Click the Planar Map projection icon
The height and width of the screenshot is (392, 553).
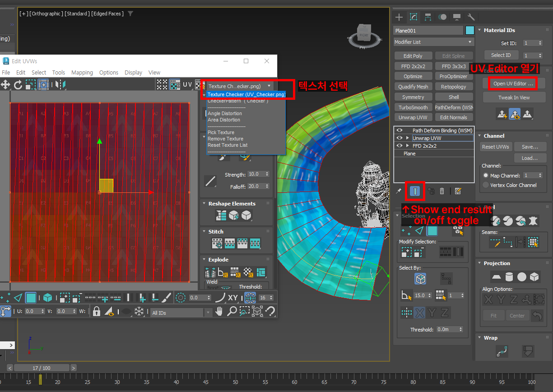[496, 276]
